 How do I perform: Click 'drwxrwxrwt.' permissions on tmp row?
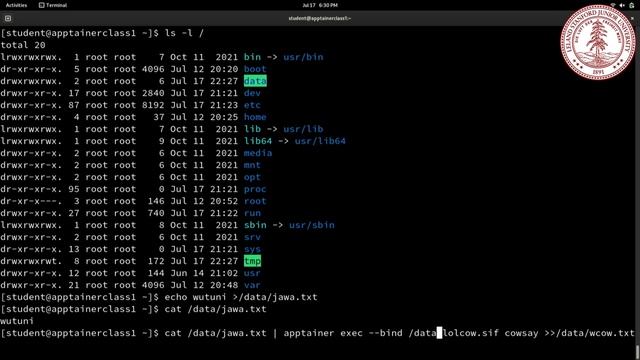click(31, 261)
